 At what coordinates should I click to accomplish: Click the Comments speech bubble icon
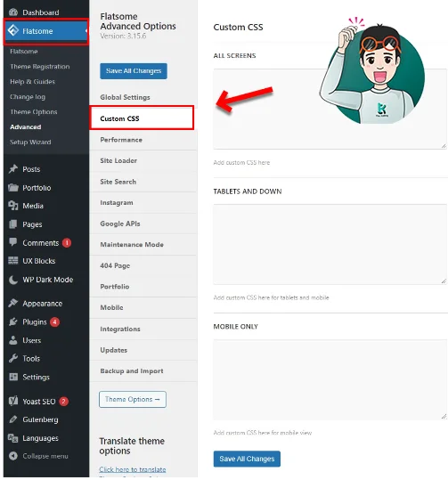tap(13, 242)
